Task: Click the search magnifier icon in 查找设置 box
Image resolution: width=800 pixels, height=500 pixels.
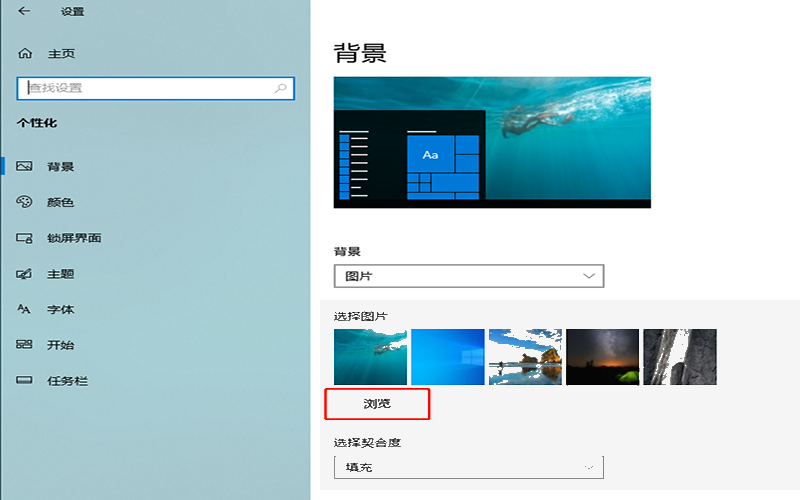Action: (281, 88)
